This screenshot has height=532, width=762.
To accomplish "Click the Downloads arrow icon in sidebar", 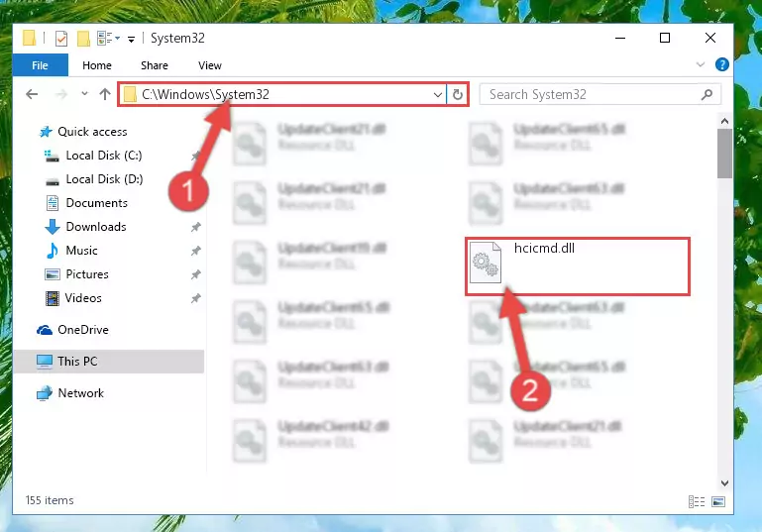I will click(53, 227).
